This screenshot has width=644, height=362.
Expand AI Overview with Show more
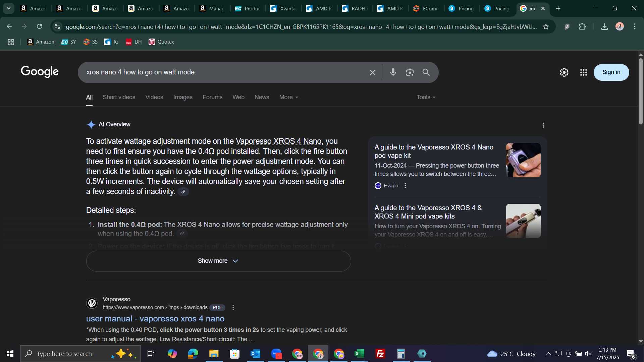pos(218,261)
